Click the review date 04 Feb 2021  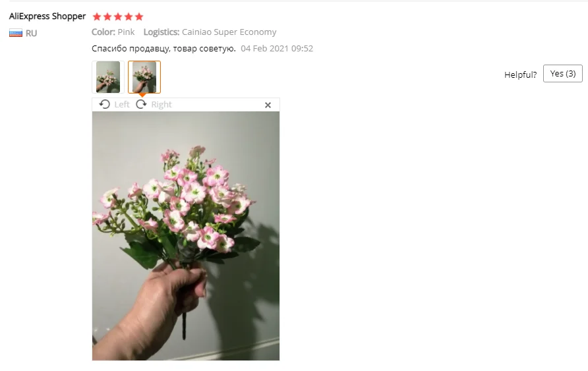click(277, 48)
